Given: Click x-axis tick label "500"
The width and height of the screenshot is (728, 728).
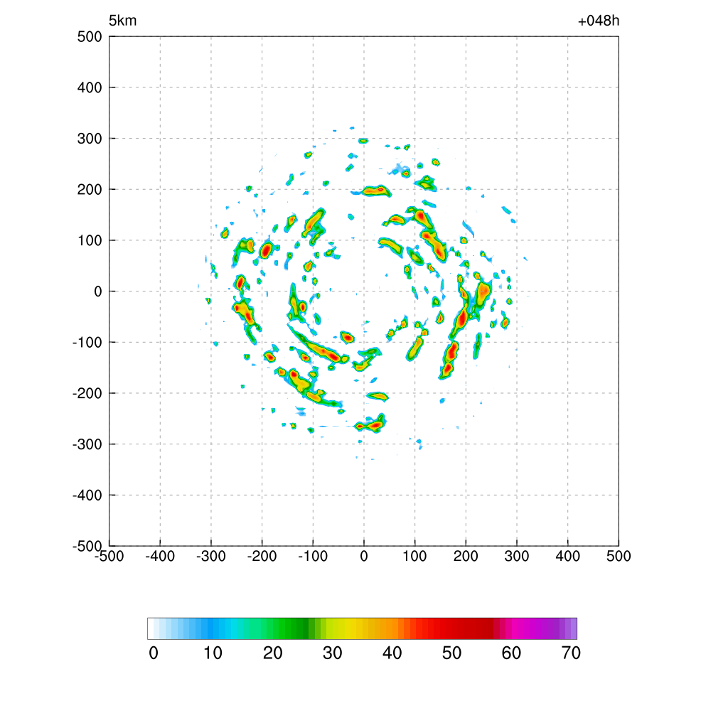Looking at the screenshot, I should point(619,556).
